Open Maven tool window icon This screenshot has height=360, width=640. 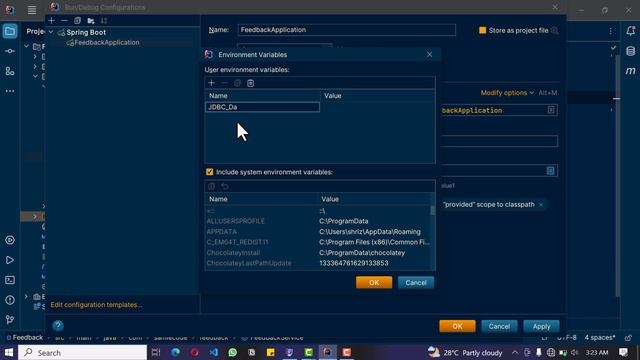click(630, 71)
